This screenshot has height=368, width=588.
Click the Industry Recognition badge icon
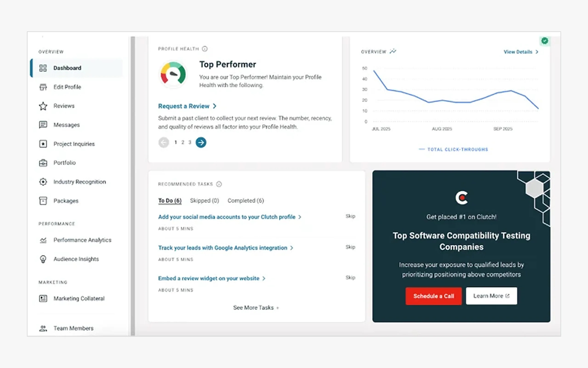(x=43, y=182)
